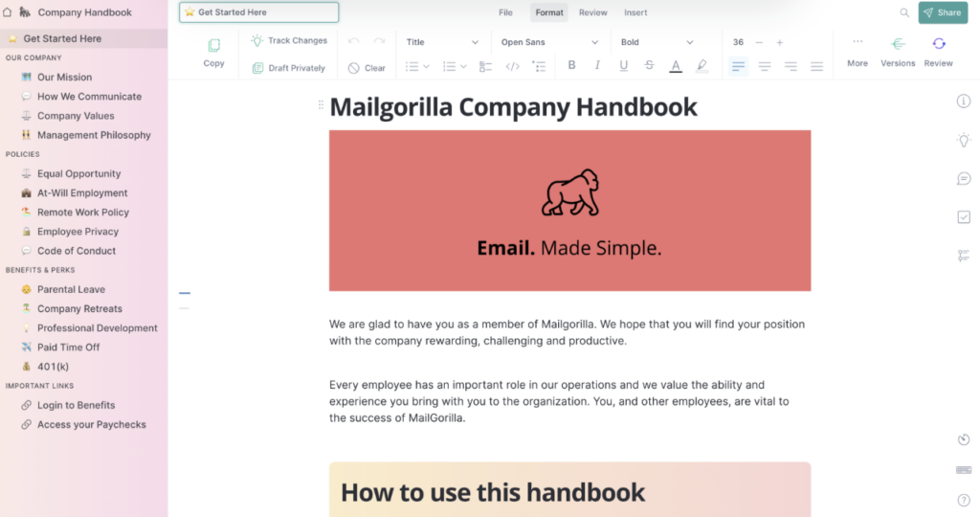Open the help question mark icon
Image resolution: width=980 pixels, height=517 pixels.
[x=964, y=500]
